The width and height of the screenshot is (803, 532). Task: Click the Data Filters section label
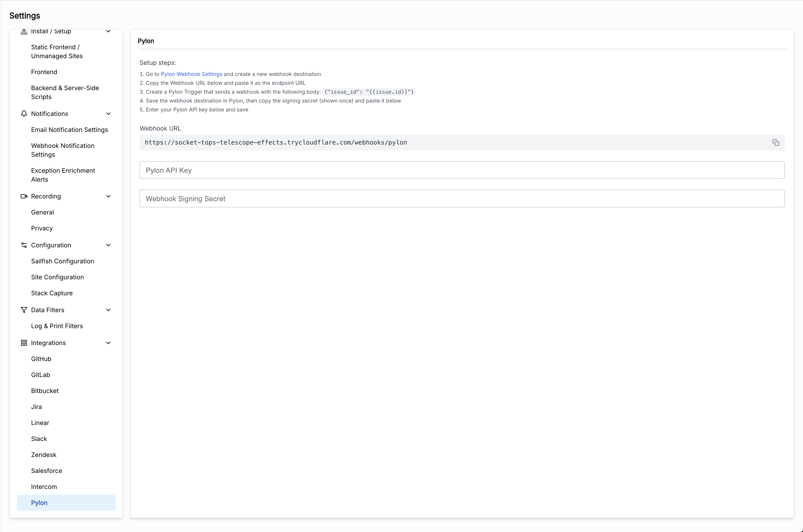(48, 310)
